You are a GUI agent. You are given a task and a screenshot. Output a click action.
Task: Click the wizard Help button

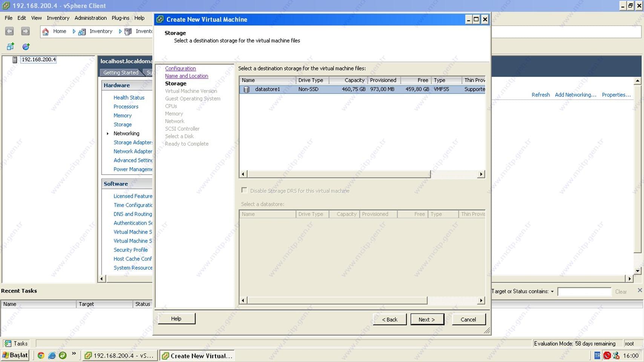point(176,319)
